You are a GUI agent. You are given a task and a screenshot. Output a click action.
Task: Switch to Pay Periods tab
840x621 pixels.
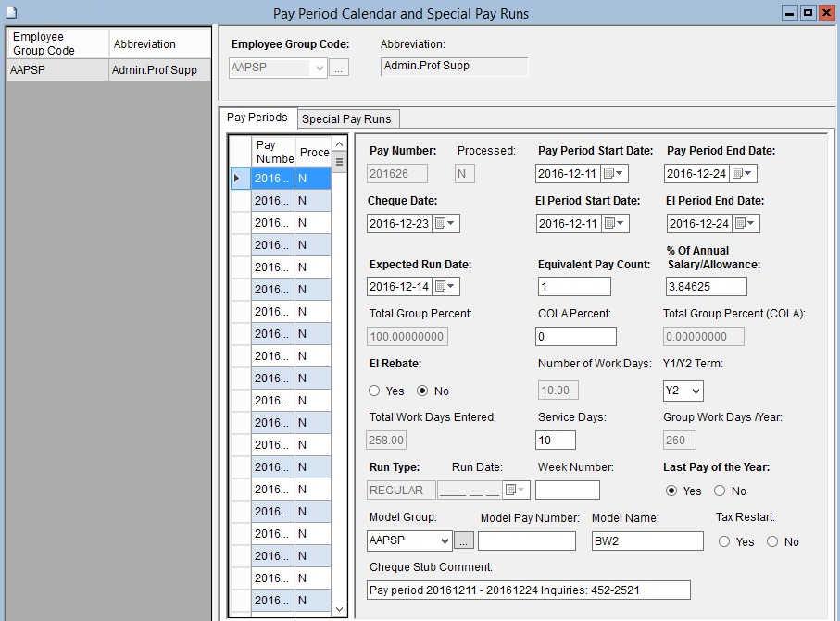257,118
